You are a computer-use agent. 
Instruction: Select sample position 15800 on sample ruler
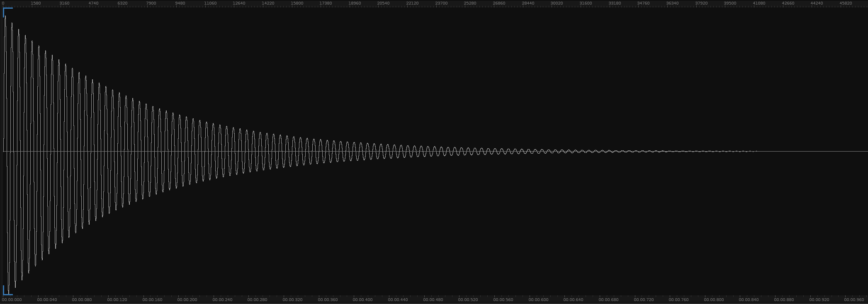[297, 3]
